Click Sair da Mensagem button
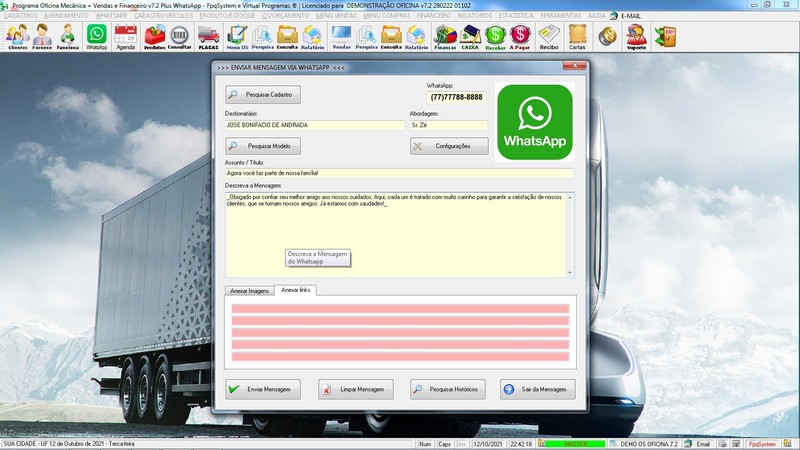 point(538,389)
